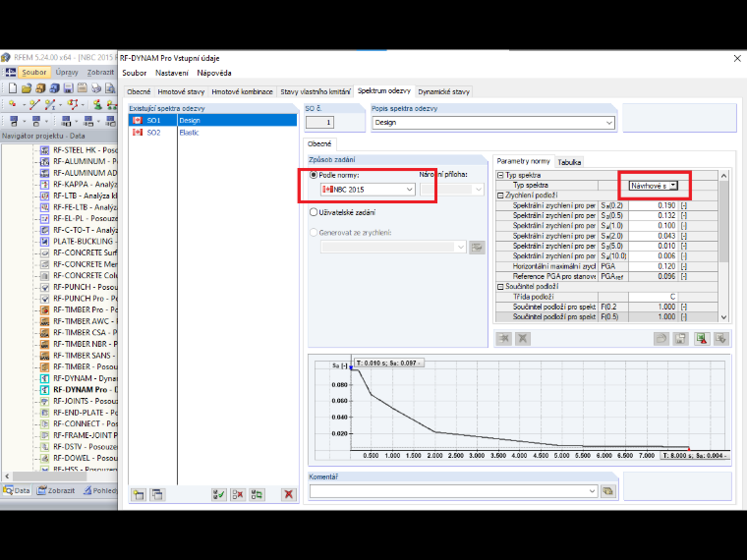747x560 pixels.
Task: Select response spectrum SO1 Design
Action: (212, 121)
